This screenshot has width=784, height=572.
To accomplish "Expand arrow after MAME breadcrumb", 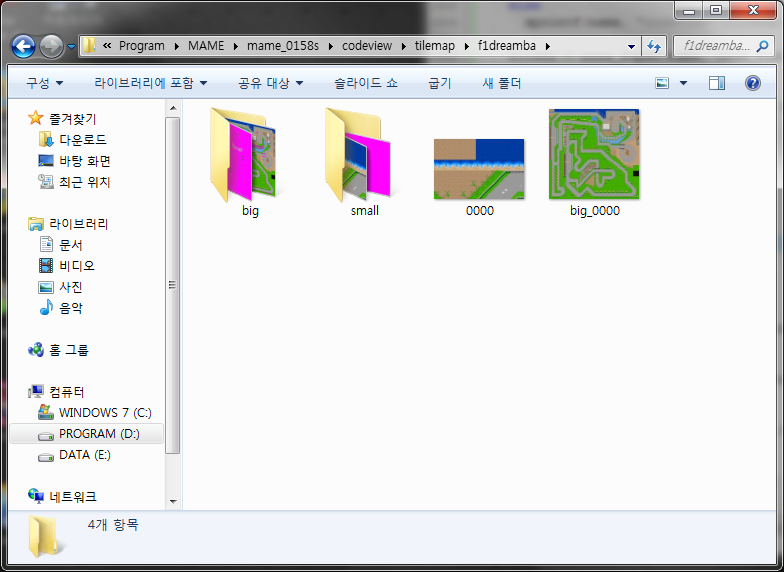I will tap(236, 46).
